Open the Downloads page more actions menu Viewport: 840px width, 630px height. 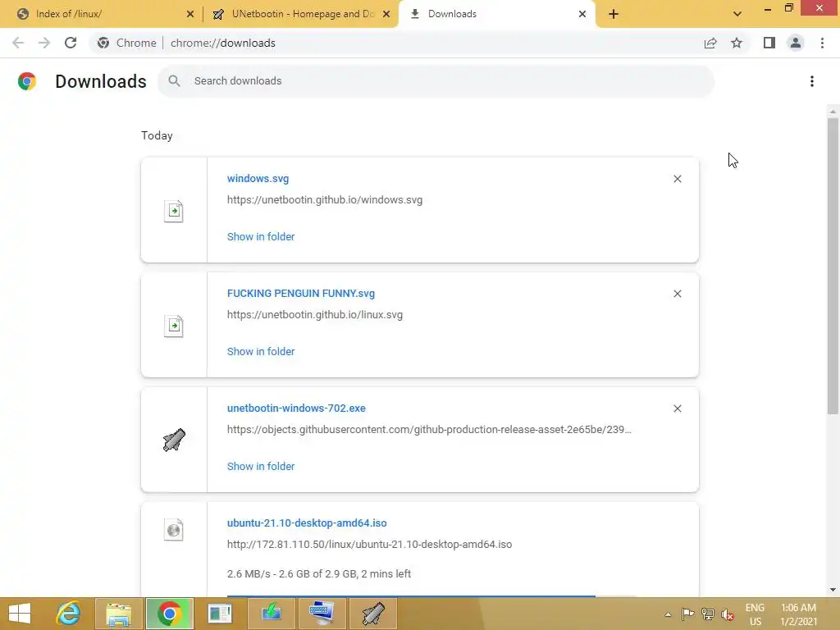812,81
